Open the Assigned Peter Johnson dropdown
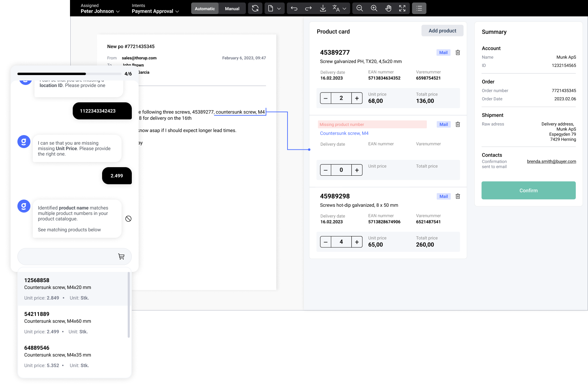588x392 pixels. (x=100, y=9)
